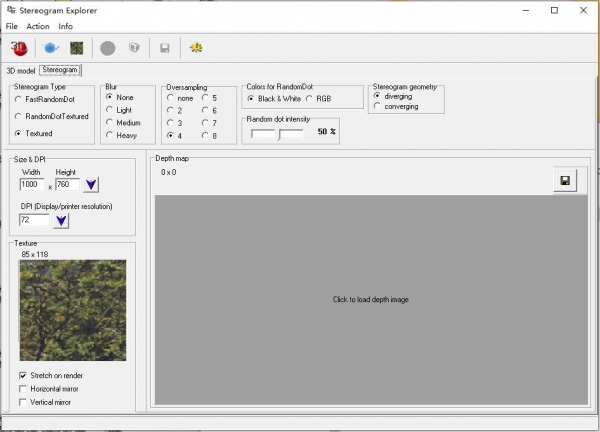Image resolution: width=600 pixels, height=432 pixels.
Task: Click the yellow puzzle piece toolbar icon
Action: click(195, 48)
